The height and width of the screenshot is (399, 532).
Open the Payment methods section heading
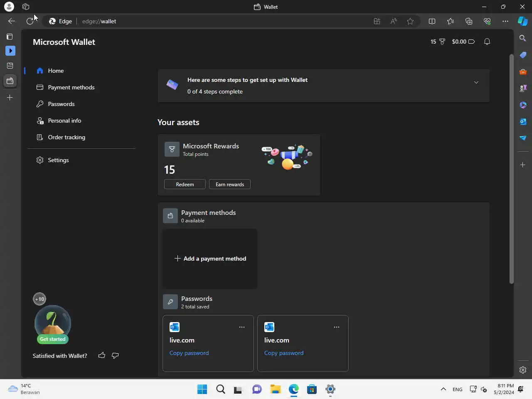(209, 212)
